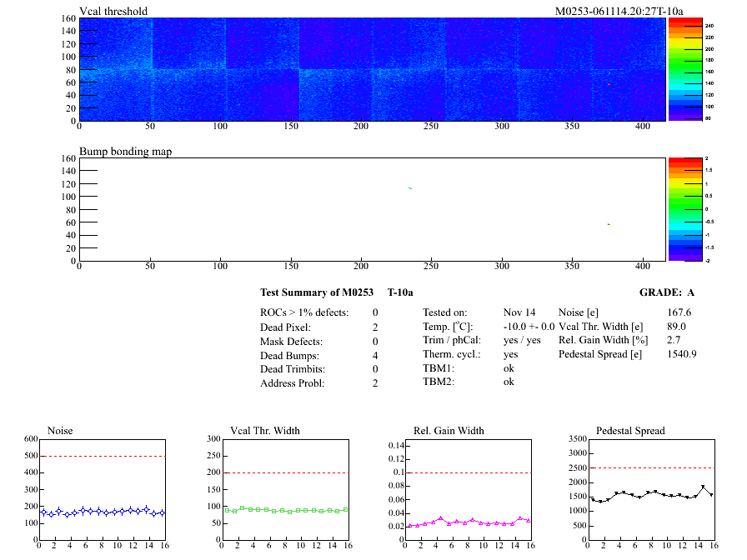Click the Vcal threshold color scale bar
The image size is (747, 560).
pos(684,69)
